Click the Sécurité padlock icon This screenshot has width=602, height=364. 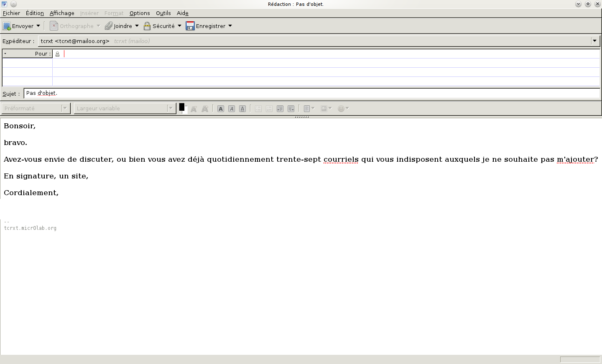[147, 26]
